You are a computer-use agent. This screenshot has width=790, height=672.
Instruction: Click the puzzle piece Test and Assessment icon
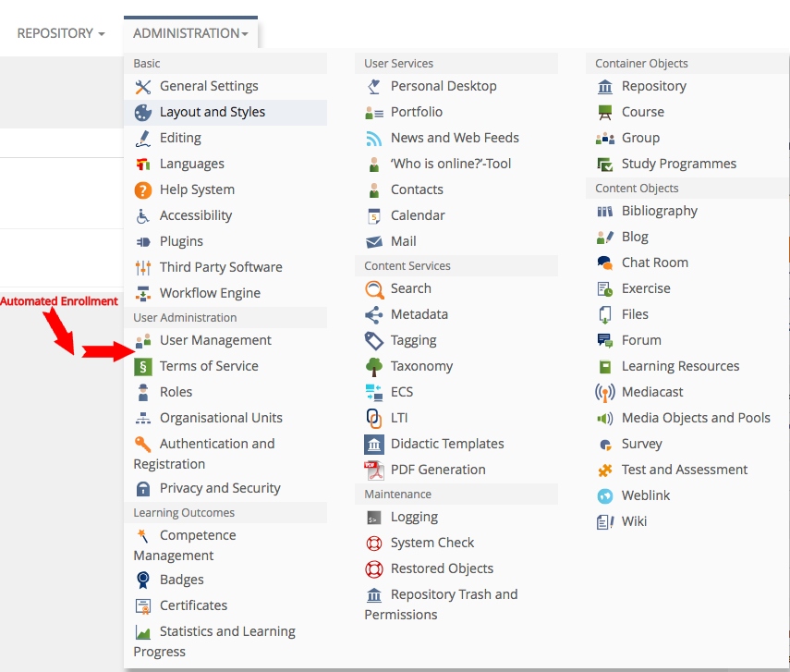pyautogui.click(x=605, y=470)
